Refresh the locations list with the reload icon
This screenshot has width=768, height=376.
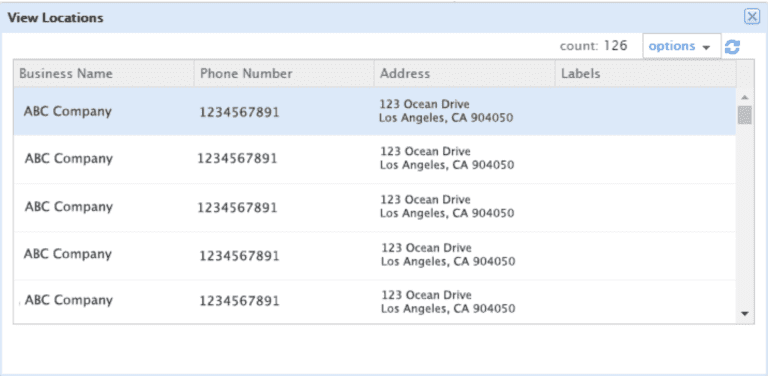[732, 47]
